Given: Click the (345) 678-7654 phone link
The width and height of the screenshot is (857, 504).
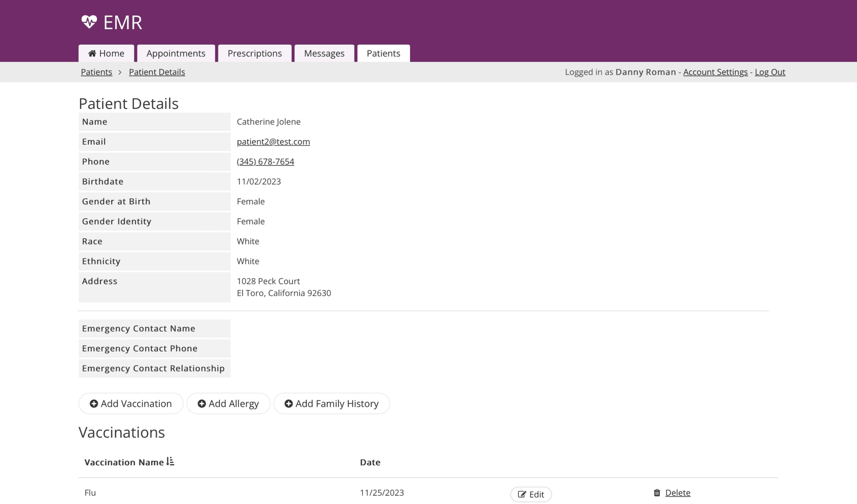Looking at the screenshot, I should click(265, 161).
